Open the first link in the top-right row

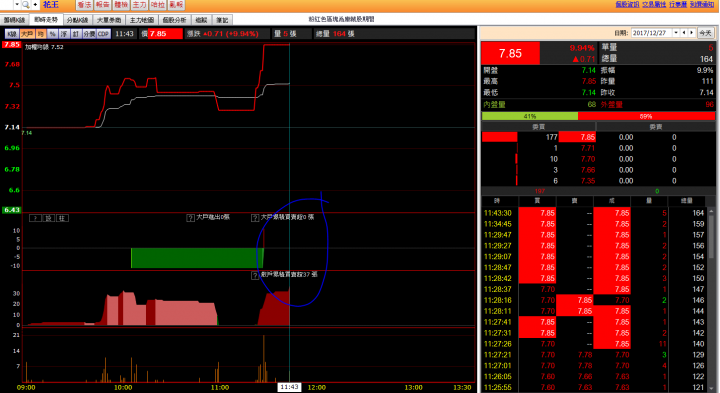627,4
